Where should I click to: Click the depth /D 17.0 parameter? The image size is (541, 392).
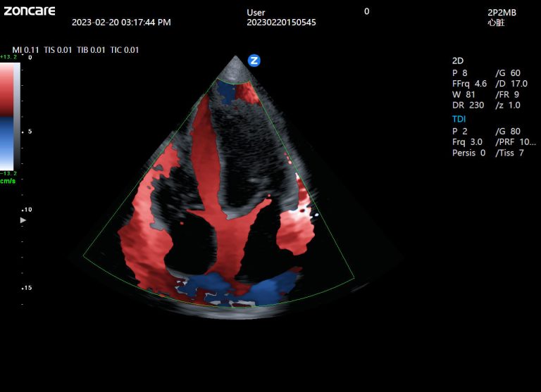point(511,84)
